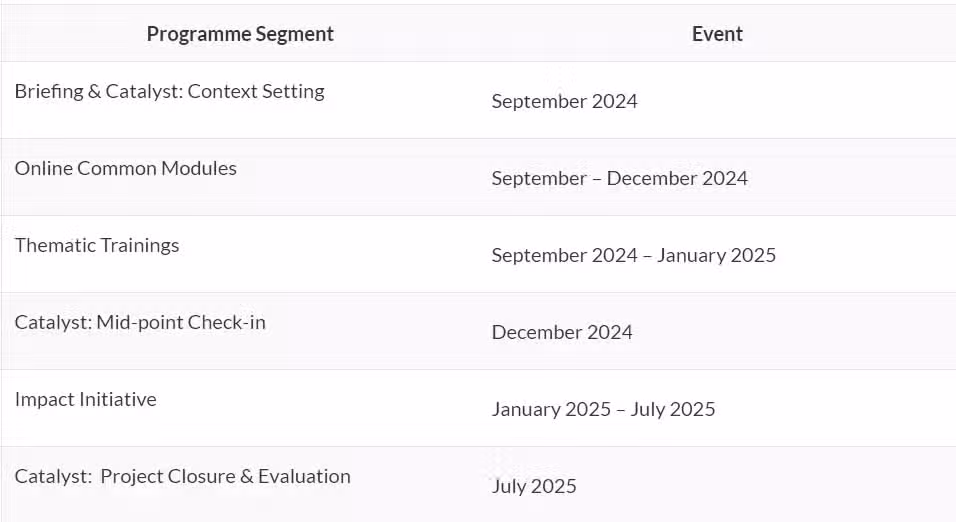
Task: Select the Briefing & Catalyst: Context Setting cell
Action: tap(240, 100)
